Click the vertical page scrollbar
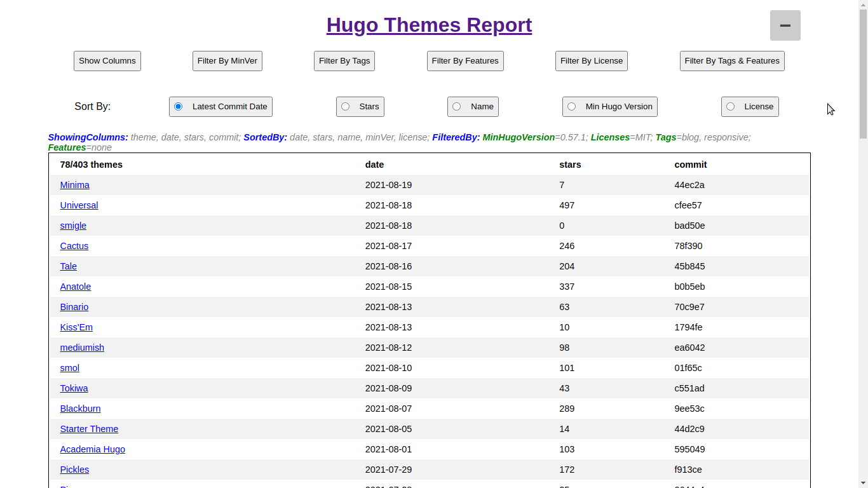The height and width of the screenshot is (488, 868). [862, 254]
